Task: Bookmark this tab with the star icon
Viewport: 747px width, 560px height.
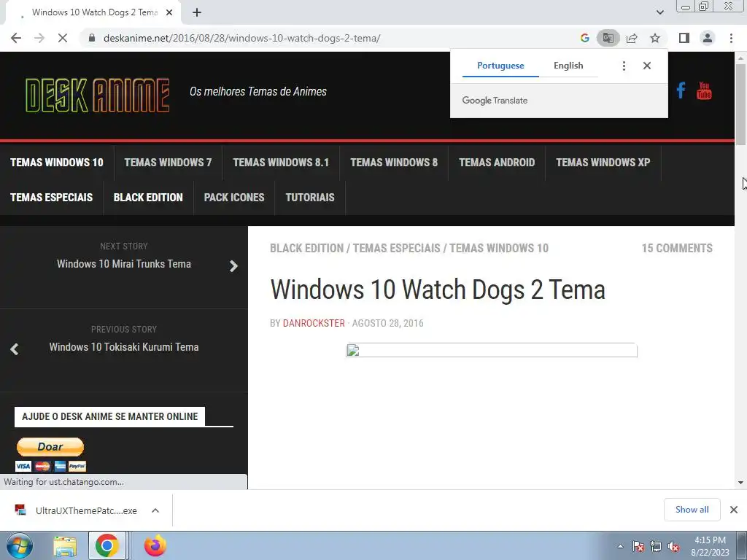Action: [655, 38]
